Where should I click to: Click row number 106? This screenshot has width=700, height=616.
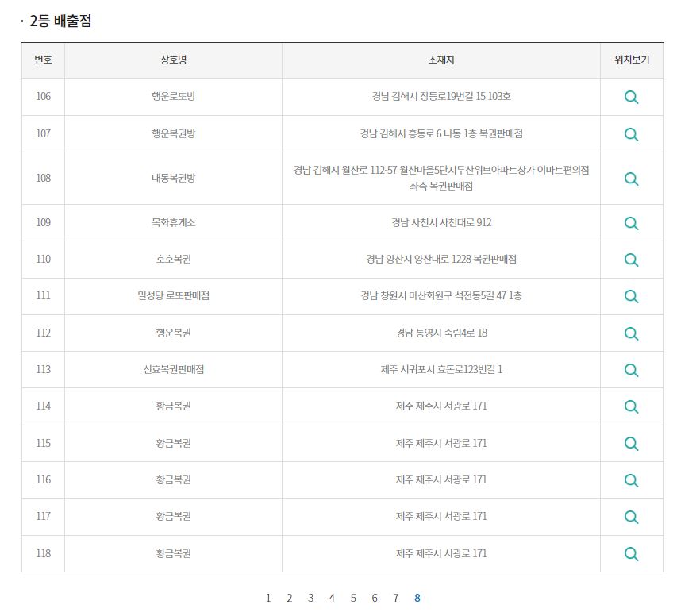point(44,96)
